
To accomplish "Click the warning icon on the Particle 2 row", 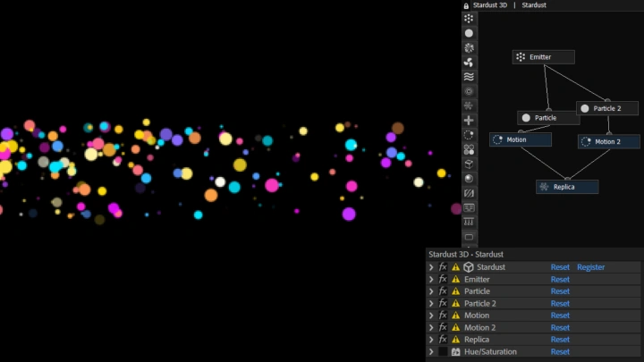I will pyautogui.click(x=455, y=304).
